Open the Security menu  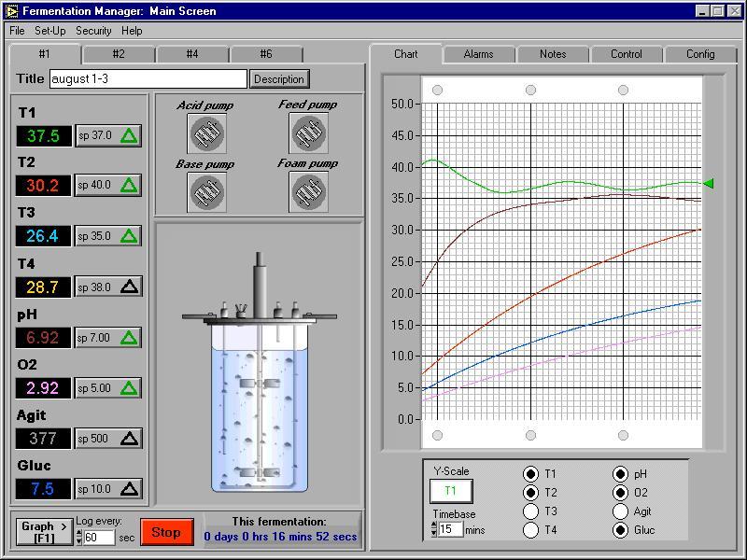coord(93,31)
